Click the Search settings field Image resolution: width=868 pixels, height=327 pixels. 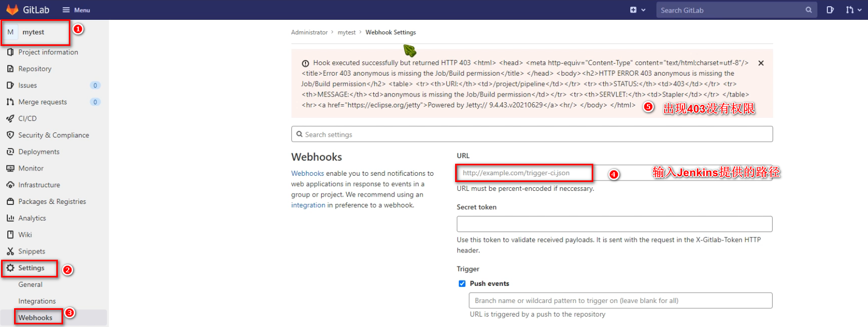tap(532, 134)
